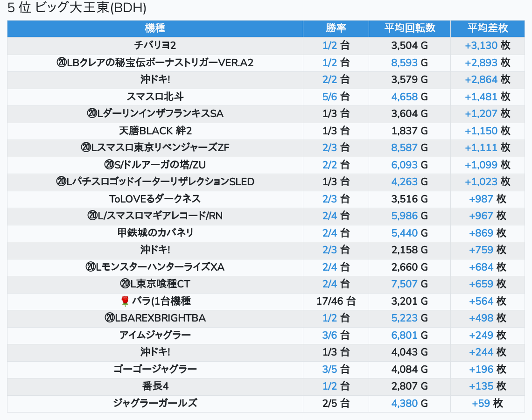Click the L/スマスロマギアレコード/RN name
This screenshot has height=420, width=532.
click(x=155, y=216)
